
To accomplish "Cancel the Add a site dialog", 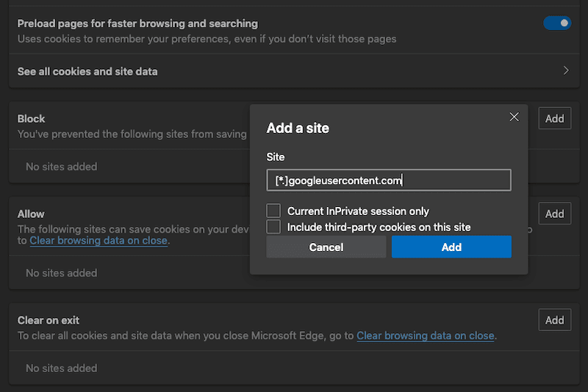I will tap(326, 247).
